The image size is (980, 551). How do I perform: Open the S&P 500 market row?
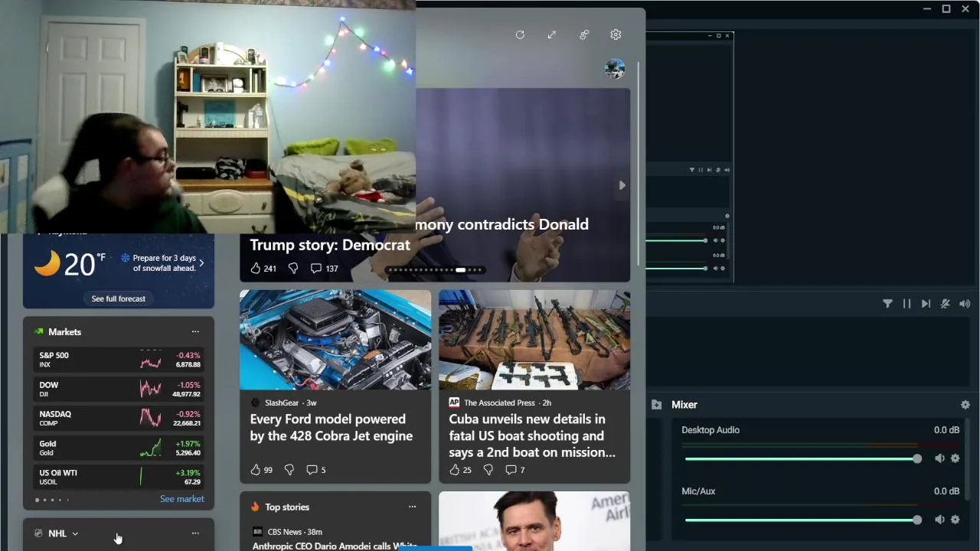[119, 360]
